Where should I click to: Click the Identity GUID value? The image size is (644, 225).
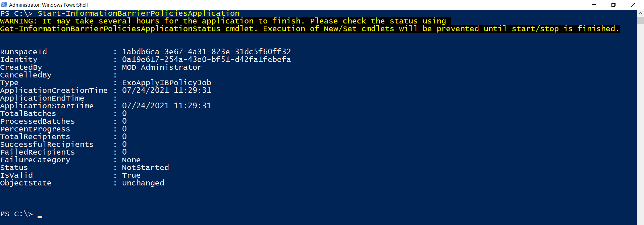coord(206,59)
